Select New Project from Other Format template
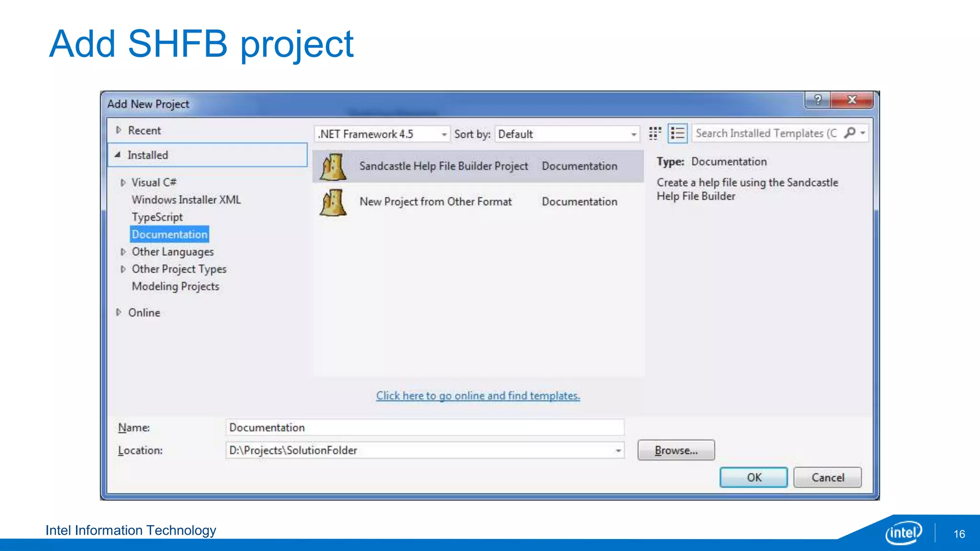The width and height of the screenshot is (980, 551). (x=478, y=202)
